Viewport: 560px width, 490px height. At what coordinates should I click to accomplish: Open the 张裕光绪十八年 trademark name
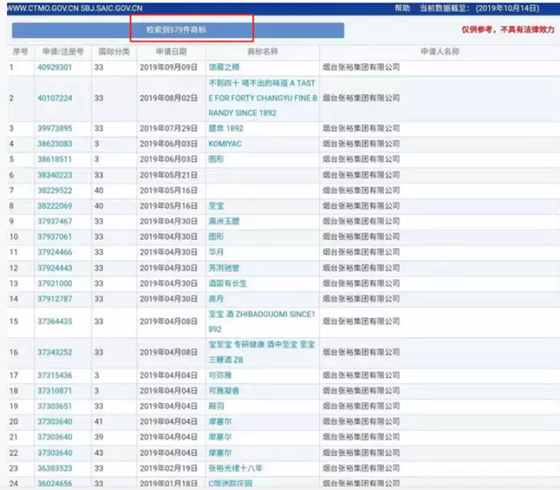[236, 468]
